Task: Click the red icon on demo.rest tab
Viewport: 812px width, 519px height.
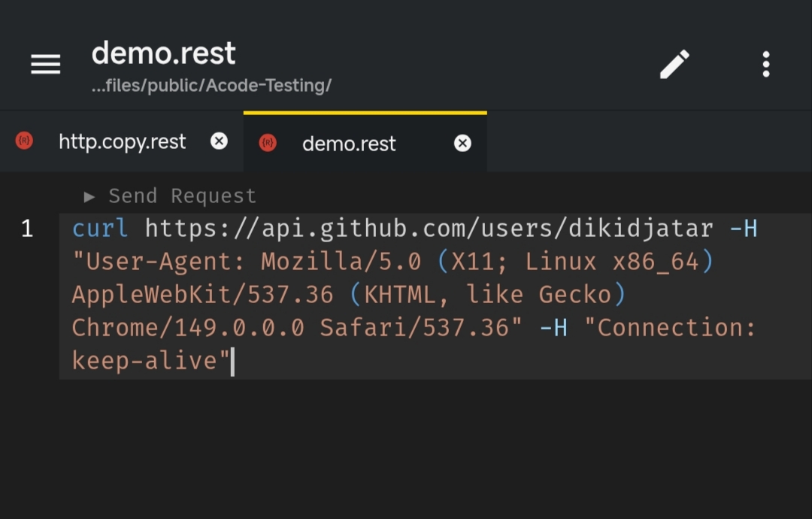Action: click(x=268, y=143)
